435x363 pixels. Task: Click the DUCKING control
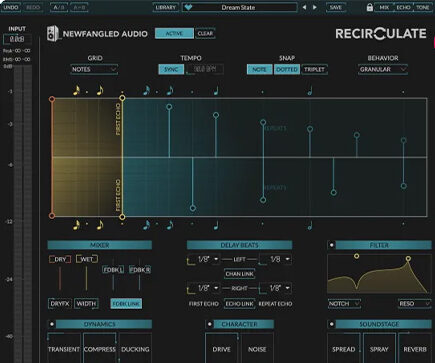click(135, 349)
